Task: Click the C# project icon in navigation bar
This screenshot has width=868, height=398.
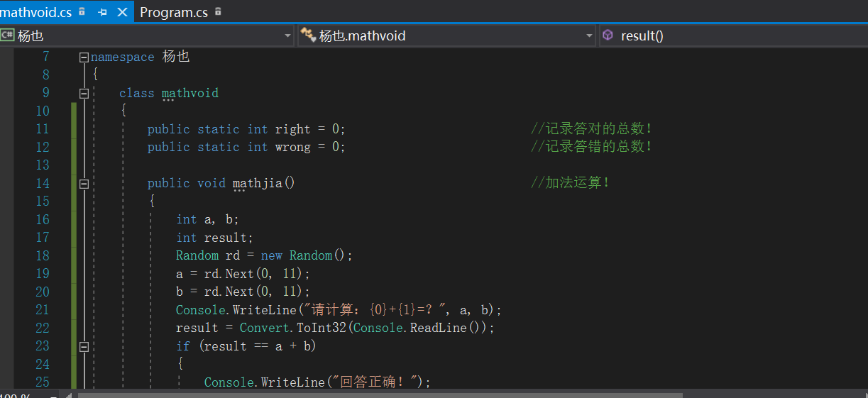Action: (8, 35)
